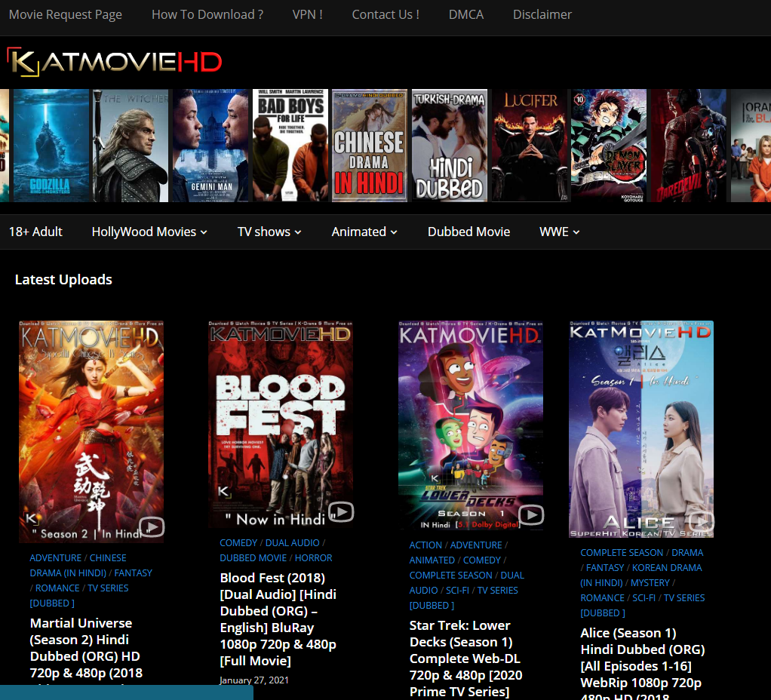Screen dimensions: 771x700
Task: Expand the Animated dropdown menu
Action: pyautogui.click(x=364, y=232)
